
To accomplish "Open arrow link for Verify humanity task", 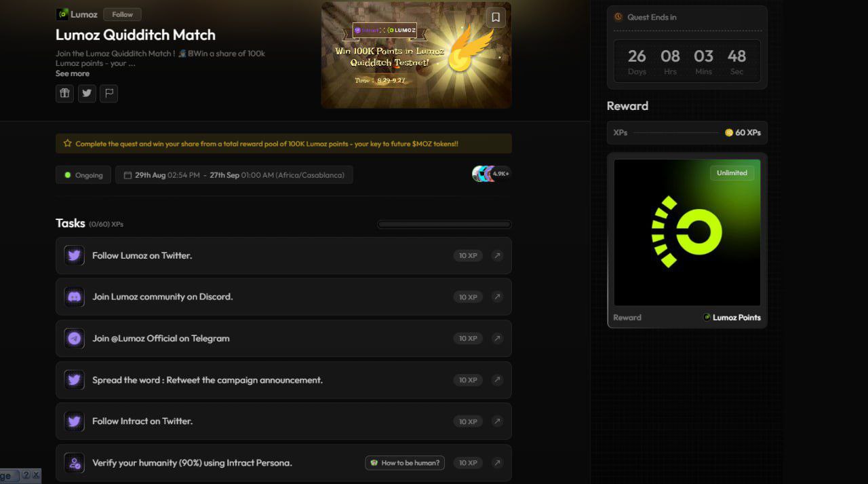I will tap(497, 463).
